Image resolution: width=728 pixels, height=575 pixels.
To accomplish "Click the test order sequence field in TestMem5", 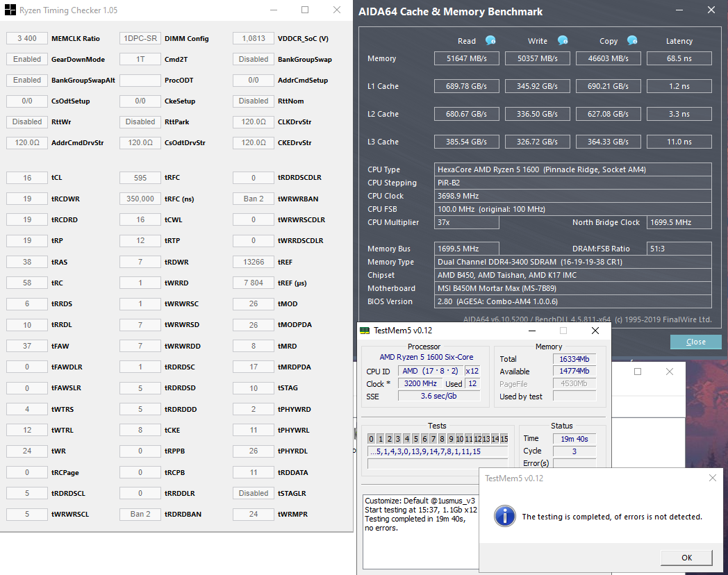I will [438, 451].
